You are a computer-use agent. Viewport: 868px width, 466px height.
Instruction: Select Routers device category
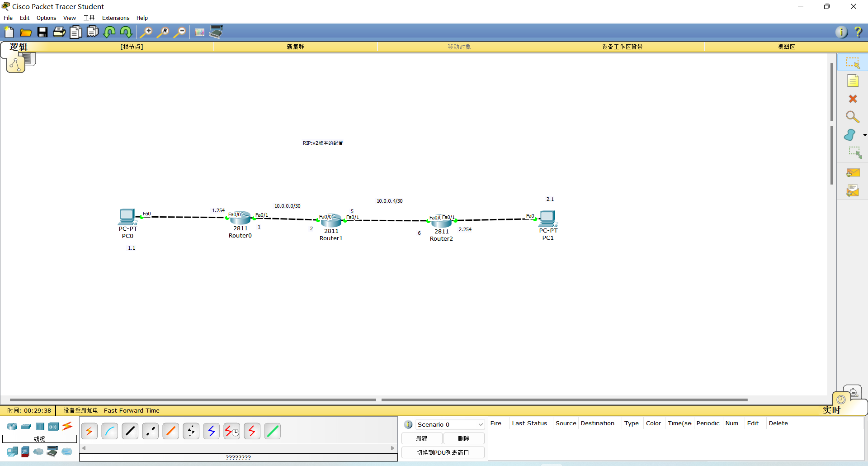click(x=12, y=426)
